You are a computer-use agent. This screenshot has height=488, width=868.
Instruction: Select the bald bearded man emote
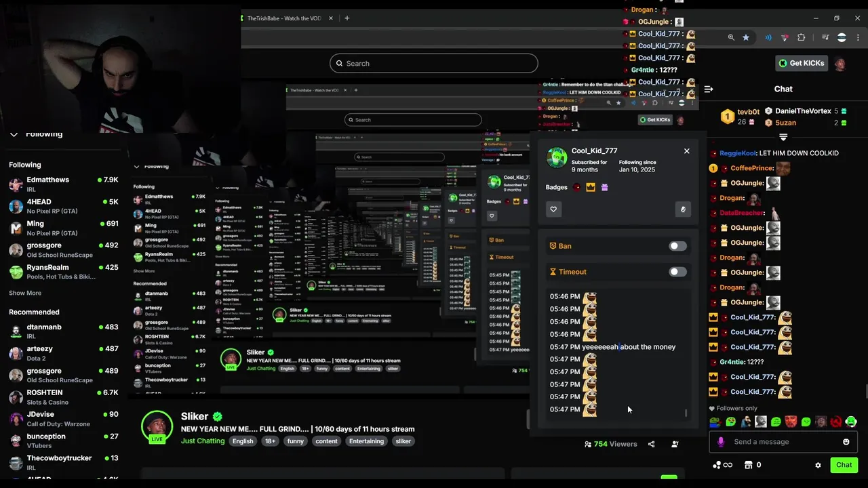pyautogui.click(x=761, y=422)
